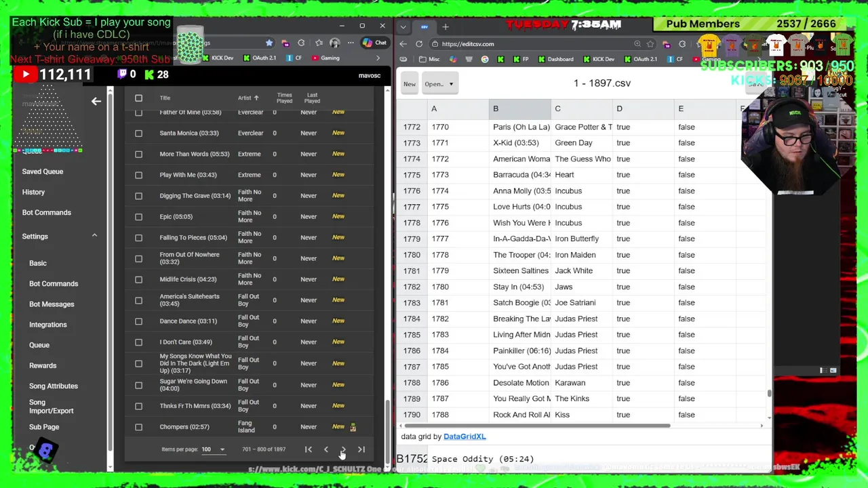Open the Rewards settings page
This screenshot has width=868, height=488.
43,365
